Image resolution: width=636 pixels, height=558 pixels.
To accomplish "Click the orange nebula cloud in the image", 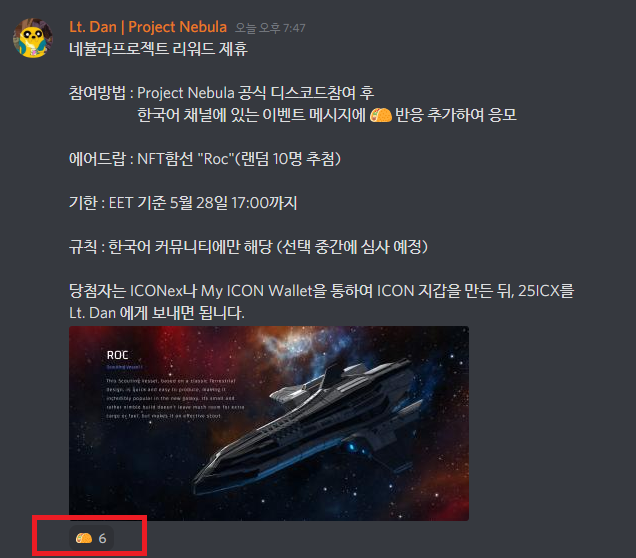I will (292, 345).
